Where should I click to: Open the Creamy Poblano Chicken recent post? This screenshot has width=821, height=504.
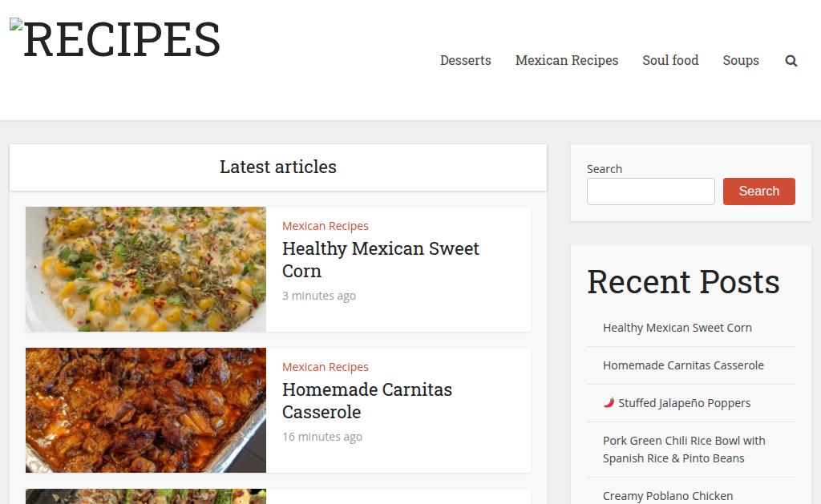[x=668, y=496]
